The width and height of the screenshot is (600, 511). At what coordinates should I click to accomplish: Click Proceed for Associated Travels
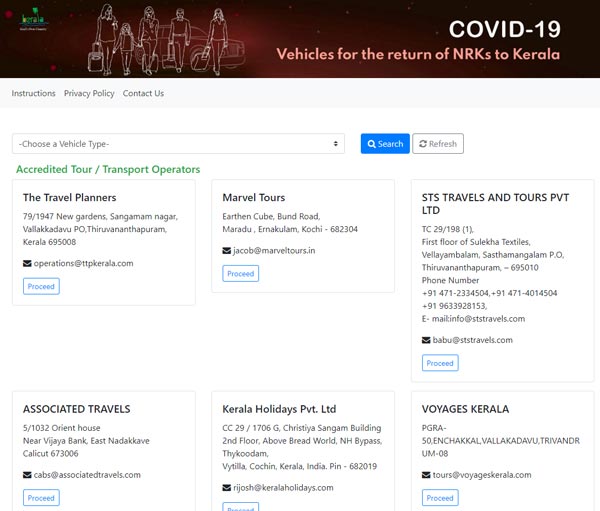41,498
